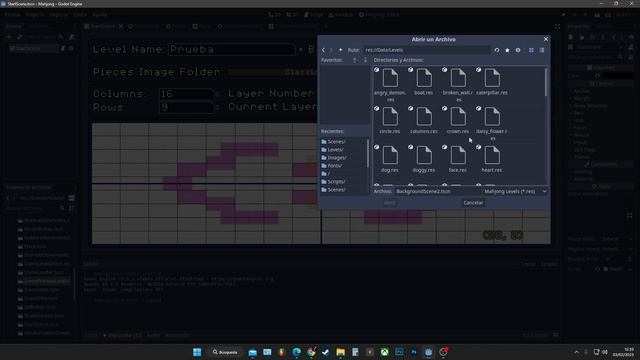The image size is (640, 360).
Task: Select the dog.res file
Action: pyautogui.click(x=390, y=159)
